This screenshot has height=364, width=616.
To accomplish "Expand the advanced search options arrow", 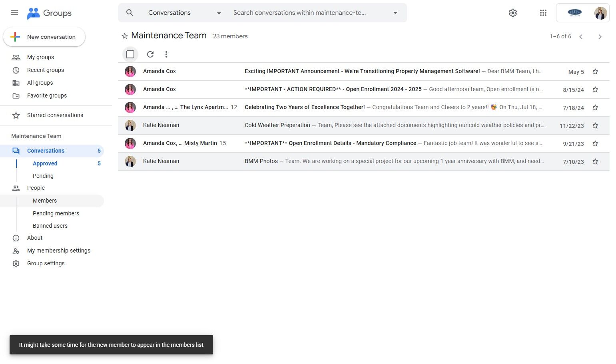I will click(395, 13).
